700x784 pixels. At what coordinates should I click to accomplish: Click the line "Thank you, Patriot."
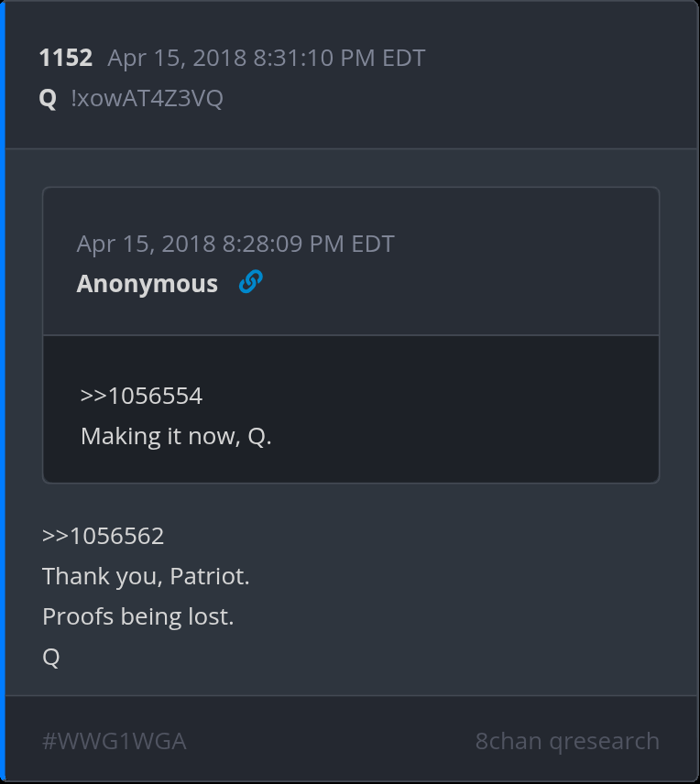(146, 576)
